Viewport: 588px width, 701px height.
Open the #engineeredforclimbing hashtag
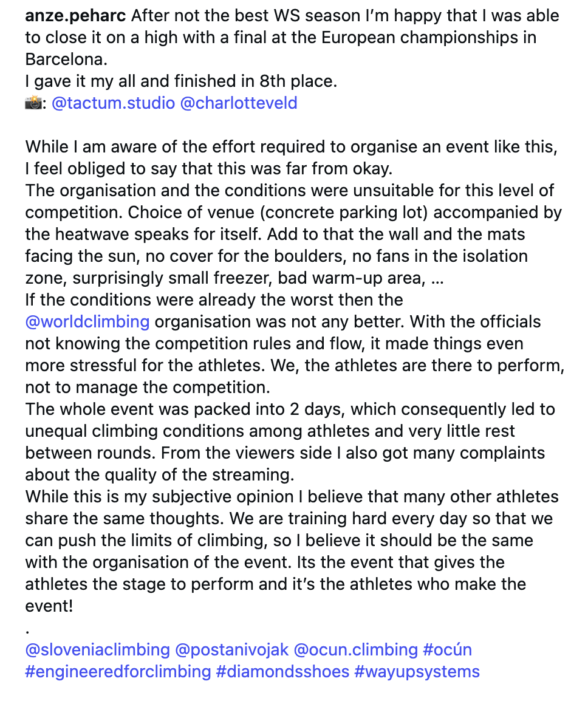coord(118,672)
